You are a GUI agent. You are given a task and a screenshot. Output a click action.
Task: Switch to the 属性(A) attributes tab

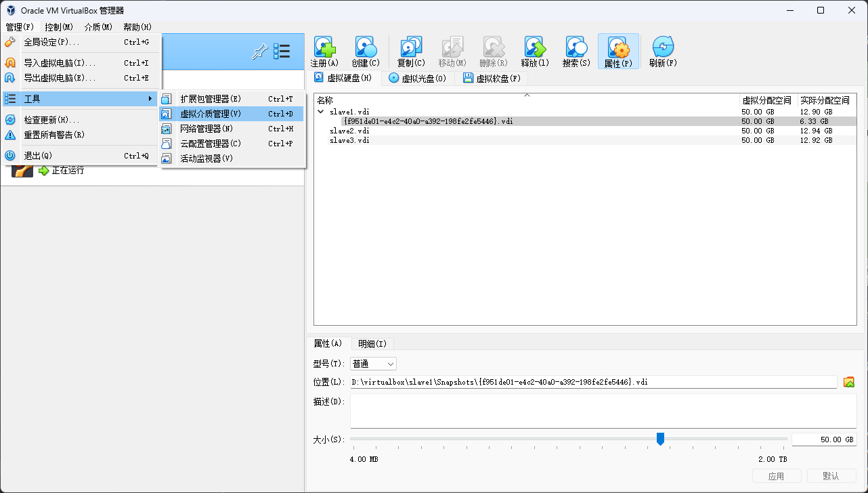tap(328, 343)
